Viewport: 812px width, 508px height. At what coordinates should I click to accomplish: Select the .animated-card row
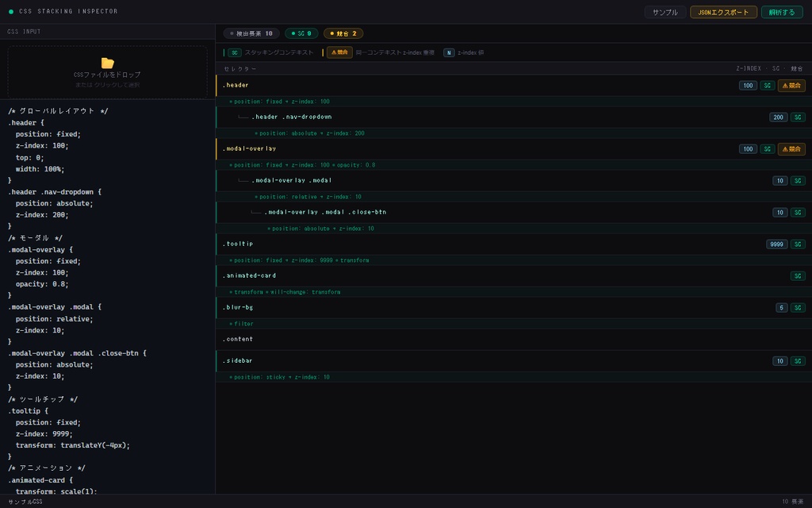pos(514,275)
